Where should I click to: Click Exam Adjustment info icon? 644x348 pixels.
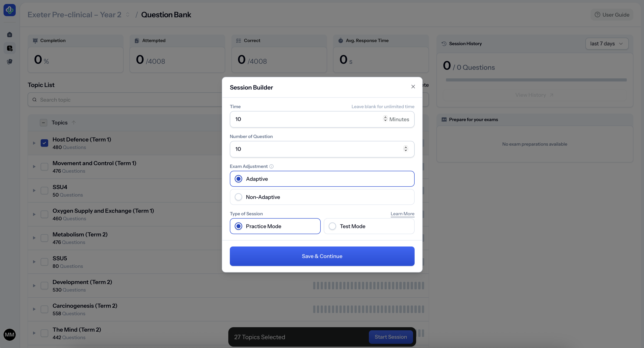(271, 166)
